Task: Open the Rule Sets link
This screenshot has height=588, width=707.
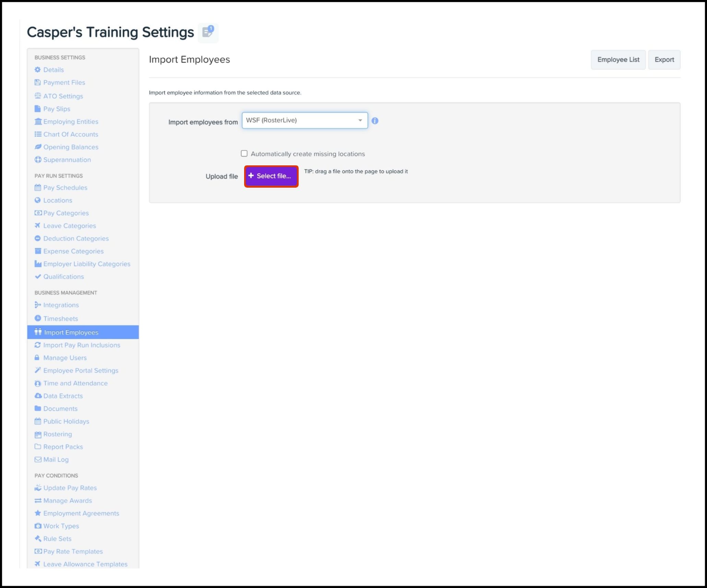Action: (x=57, y=539)
